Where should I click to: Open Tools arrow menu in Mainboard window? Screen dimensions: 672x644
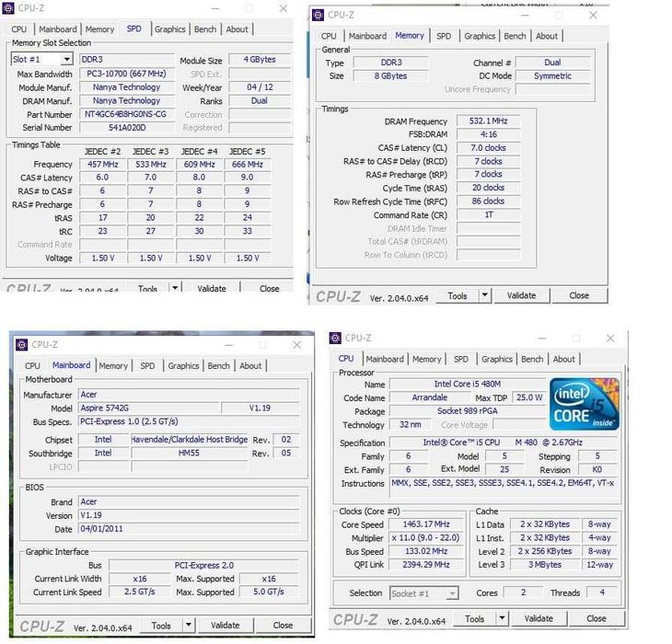pos(189,626)
